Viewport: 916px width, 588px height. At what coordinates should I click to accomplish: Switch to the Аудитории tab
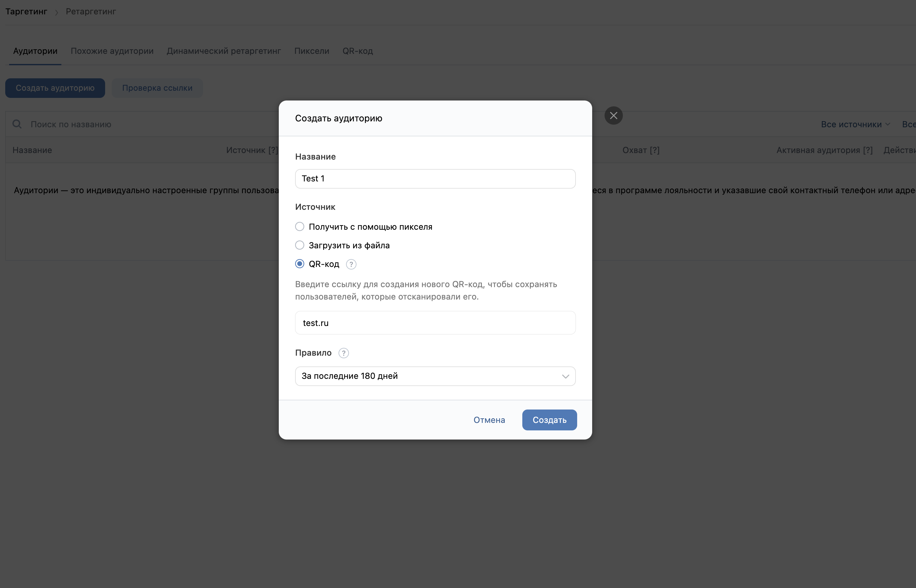(35, 51)
